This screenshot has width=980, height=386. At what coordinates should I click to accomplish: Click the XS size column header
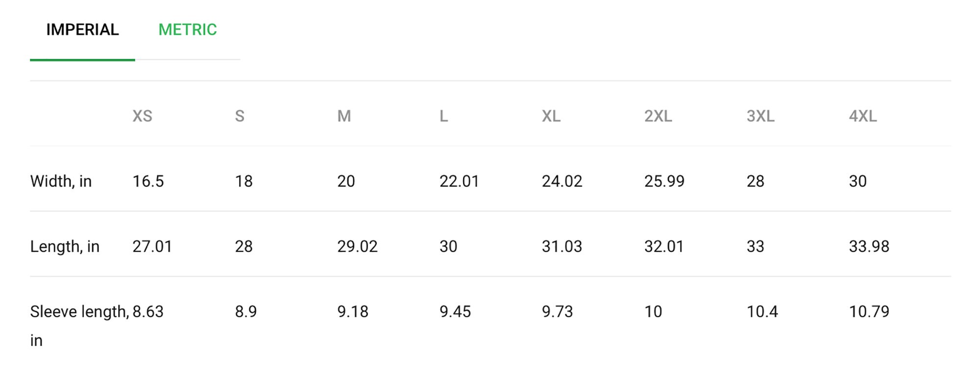click(x=143, y=116)
